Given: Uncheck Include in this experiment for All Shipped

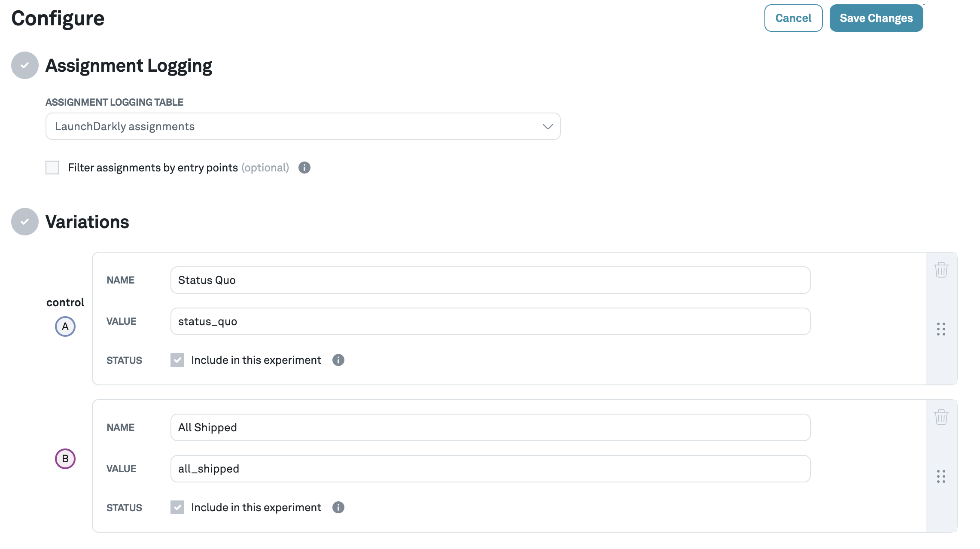Looking at the screenshot, I should click(x=177, y=507).
